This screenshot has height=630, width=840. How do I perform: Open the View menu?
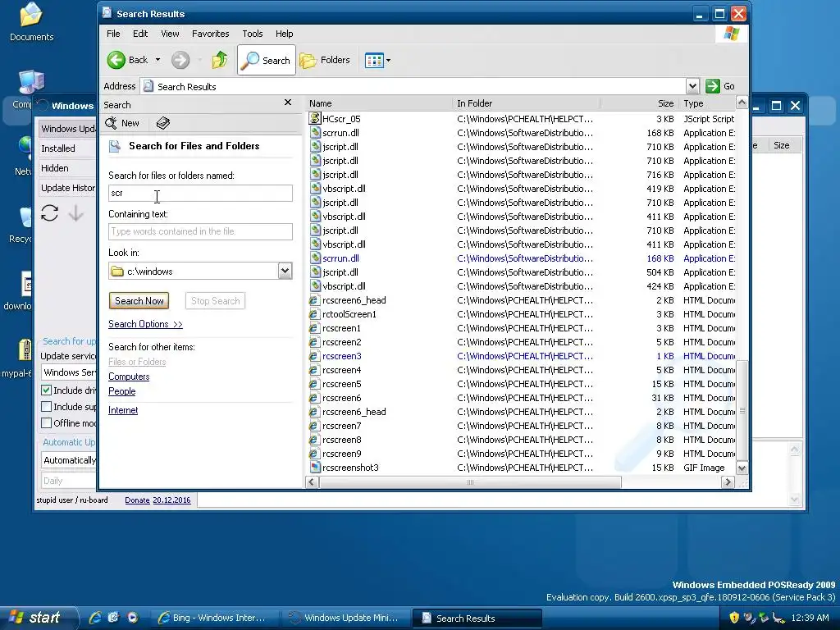click(x=170, y=34)
